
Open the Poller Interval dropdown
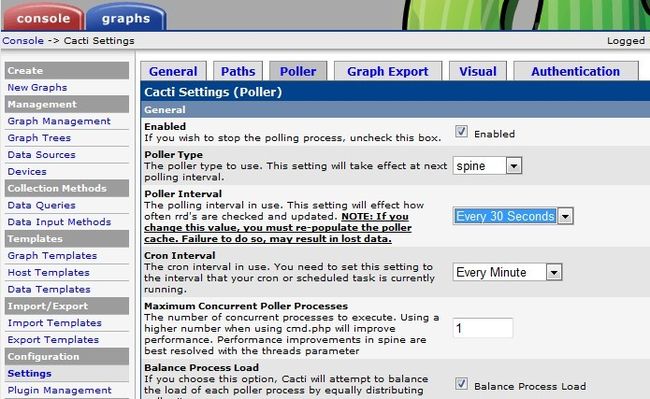(513, 216)
